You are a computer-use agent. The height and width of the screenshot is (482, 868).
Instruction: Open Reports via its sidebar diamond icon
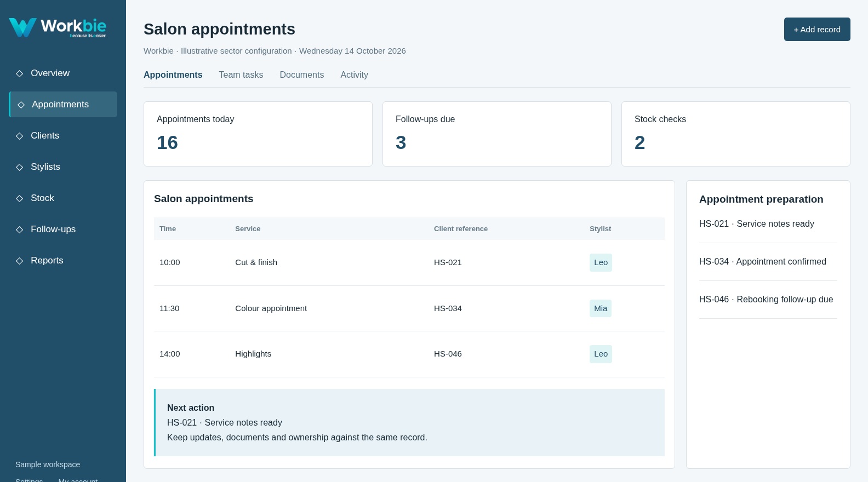(x=20, y=261)
